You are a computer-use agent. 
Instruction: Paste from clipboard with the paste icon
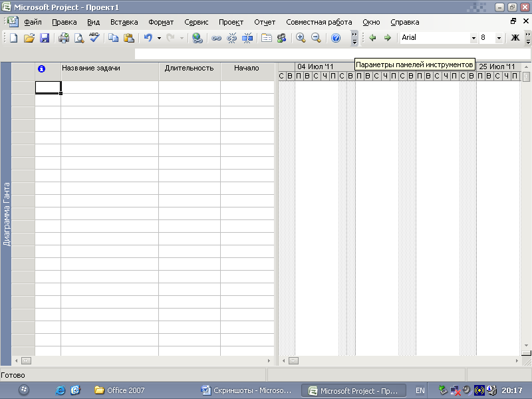(x=129, y=38)
